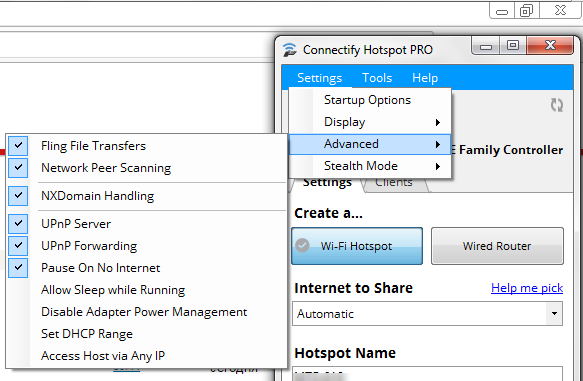
Task: Restore down the background window
Action: click(526, 10)
